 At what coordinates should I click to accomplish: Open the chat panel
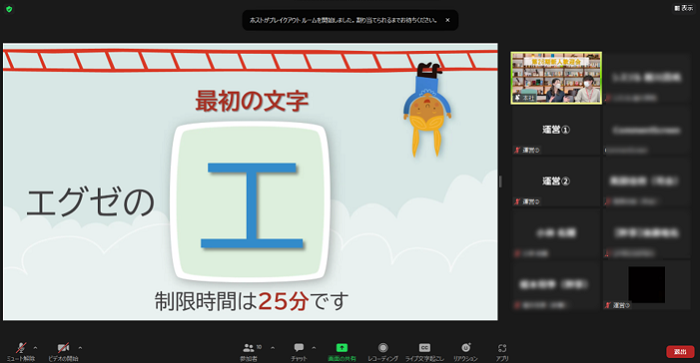299,350
